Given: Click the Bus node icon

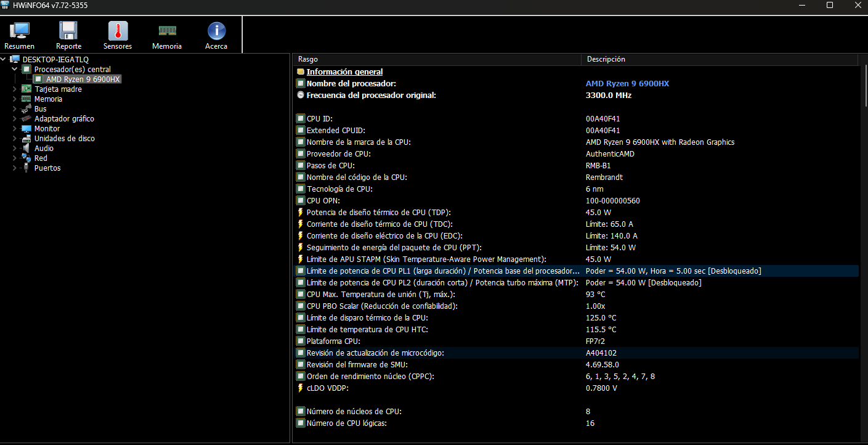Looking at the screenshot, I should point(26,108).
